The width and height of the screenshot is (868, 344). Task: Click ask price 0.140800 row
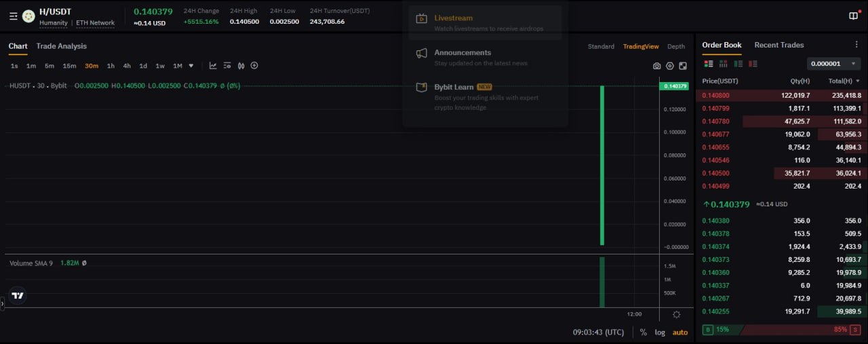782,96
